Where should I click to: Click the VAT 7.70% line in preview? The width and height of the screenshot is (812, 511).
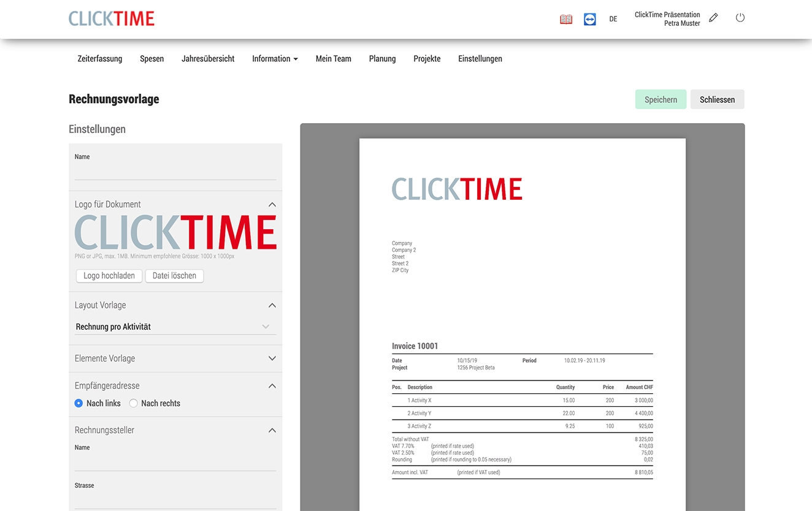[x=523, y=446]
